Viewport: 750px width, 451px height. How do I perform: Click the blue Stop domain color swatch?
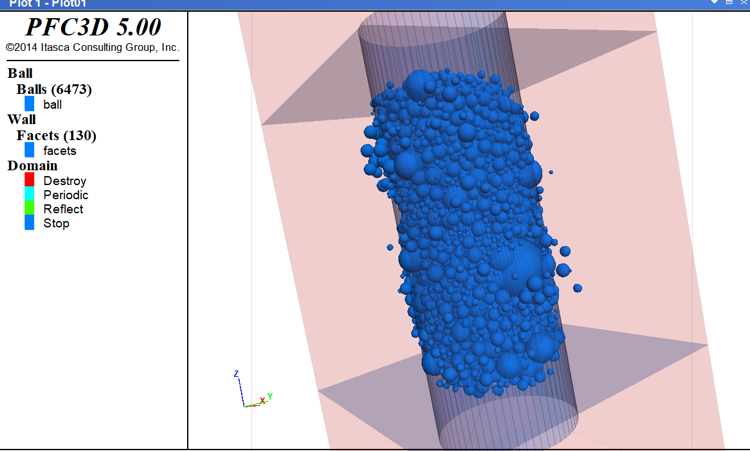(x=29, y=222)
